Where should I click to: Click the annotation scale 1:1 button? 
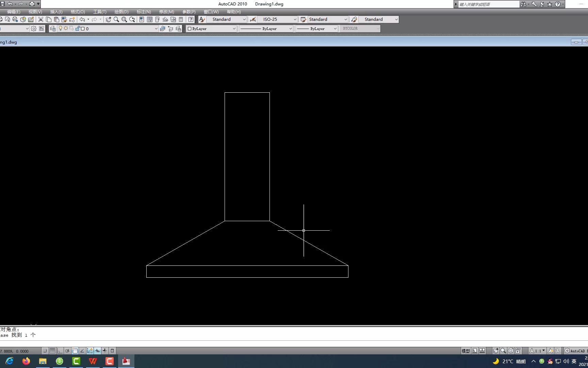(537, 351)
